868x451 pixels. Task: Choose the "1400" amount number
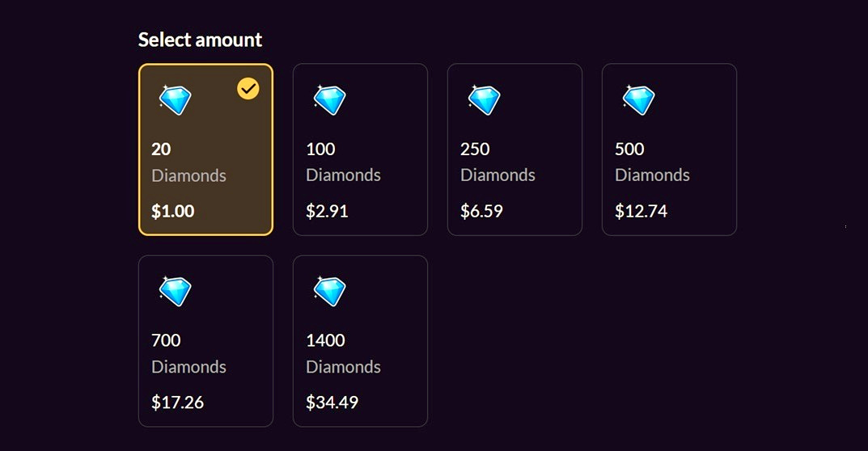(x=325, y=340)
